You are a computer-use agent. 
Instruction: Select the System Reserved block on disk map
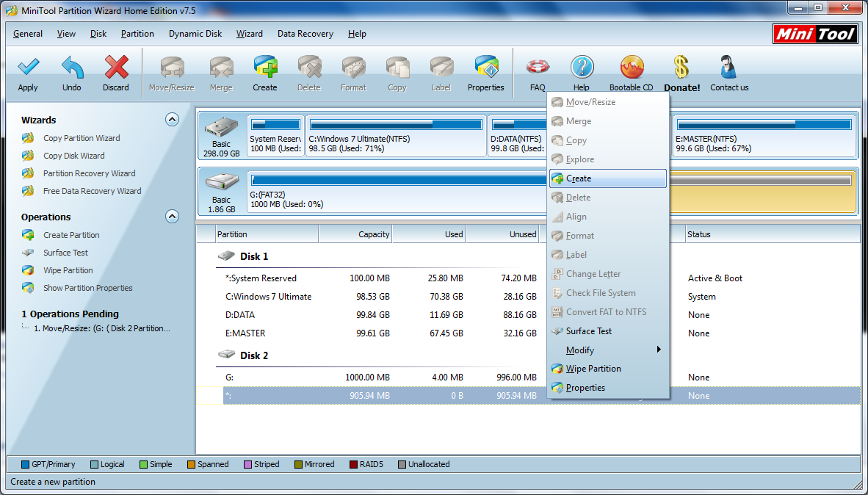click(x=275, y=136)
